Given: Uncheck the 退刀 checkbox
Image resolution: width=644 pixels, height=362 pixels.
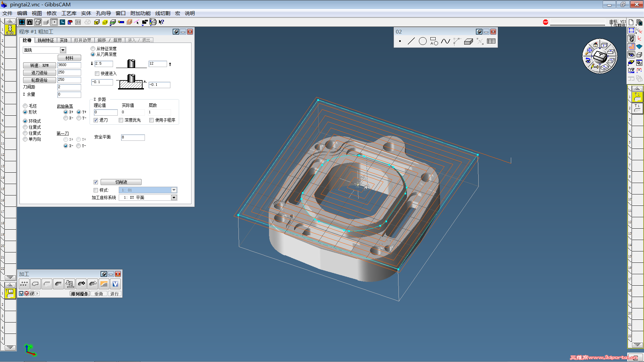Looking at the screenshot, I should pyautogui.click(x=96, y=120).
